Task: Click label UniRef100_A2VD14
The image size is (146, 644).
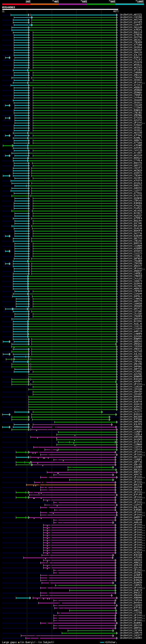Action: click(131, 552)
